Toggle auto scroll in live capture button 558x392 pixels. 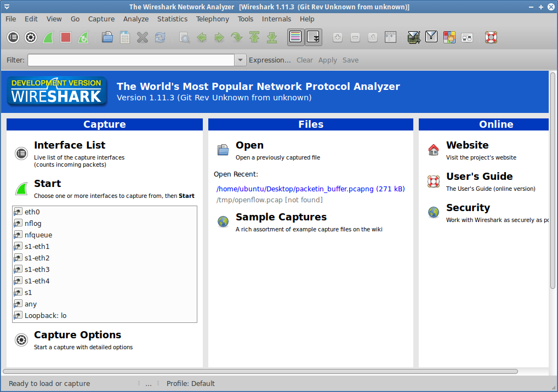[314, 37]
